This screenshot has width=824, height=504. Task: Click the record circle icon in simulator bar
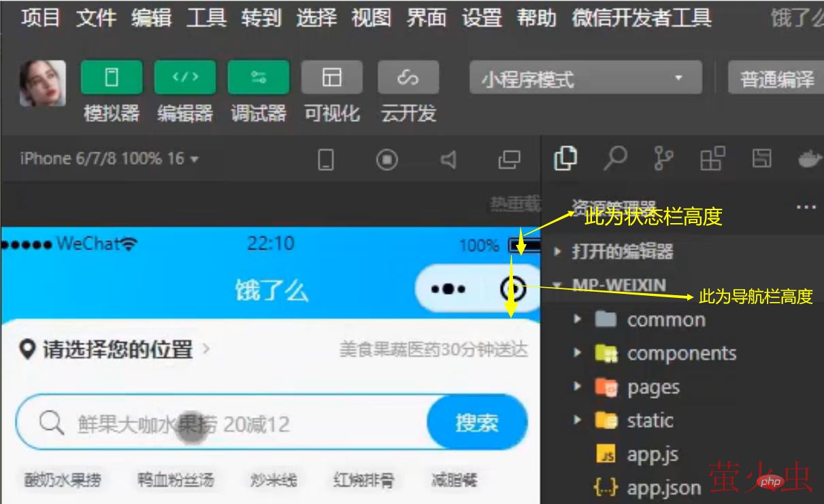point(387,160)
